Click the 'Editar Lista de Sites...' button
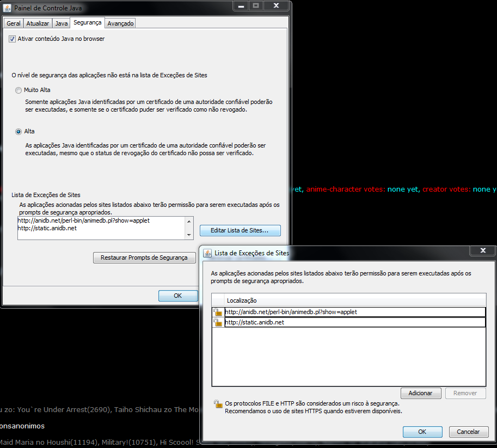 click(x=240, y=230)
